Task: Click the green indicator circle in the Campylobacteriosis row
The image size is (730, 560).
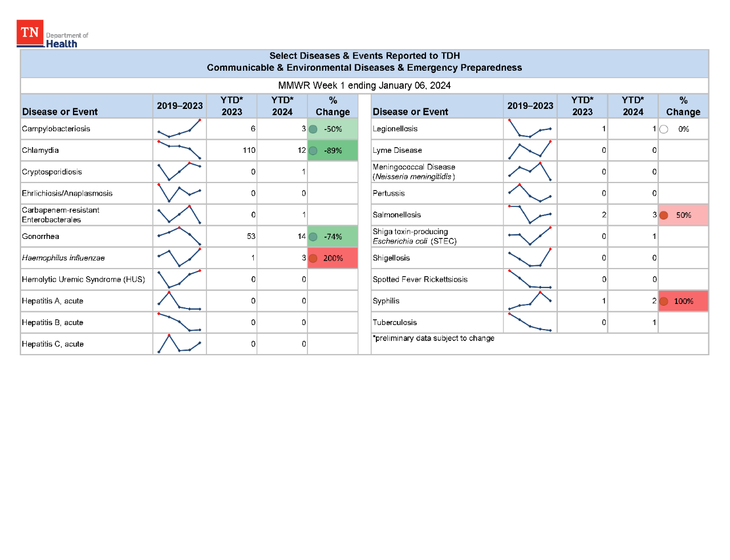Action: click(x=313, y=129)
